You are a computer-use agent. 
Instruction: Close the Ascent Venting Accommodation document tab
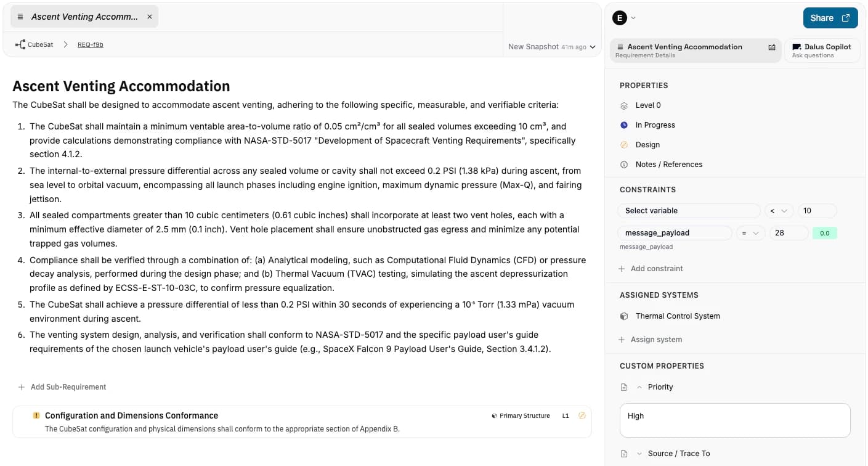click(150, 17)
